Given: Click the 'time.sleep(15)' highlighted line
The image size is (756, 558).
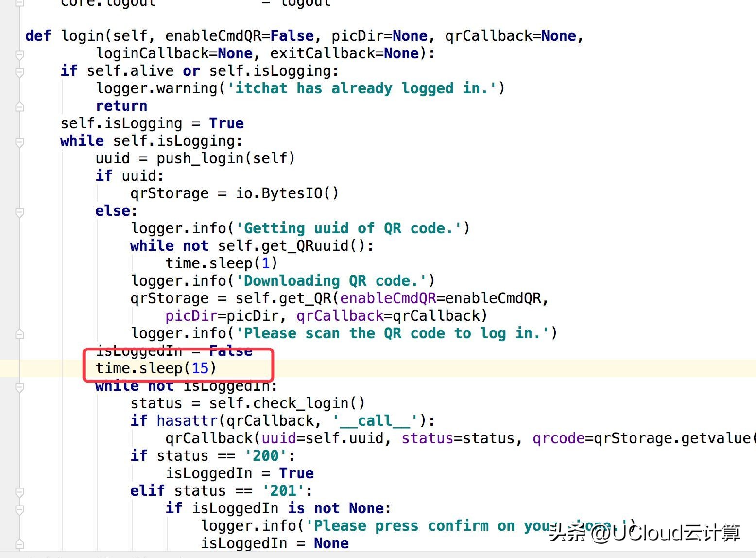Looking at the screenshot, I should 156,368.
